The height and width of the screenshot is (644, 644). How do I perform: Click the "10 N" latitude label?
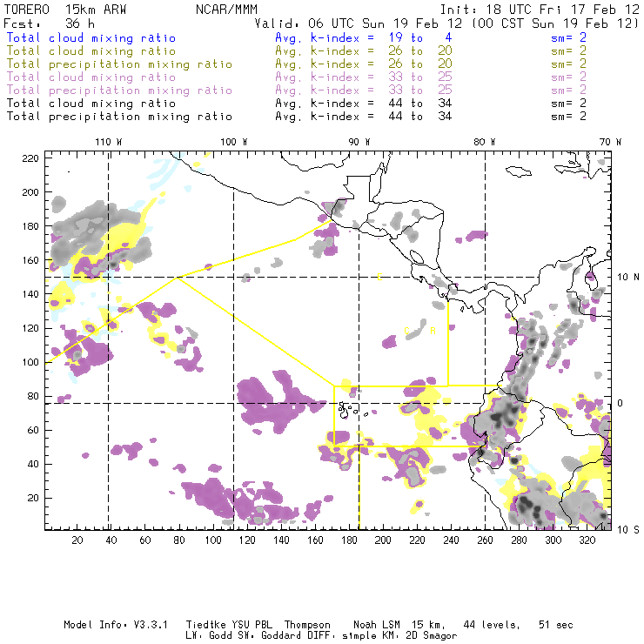tap(628, 277)
